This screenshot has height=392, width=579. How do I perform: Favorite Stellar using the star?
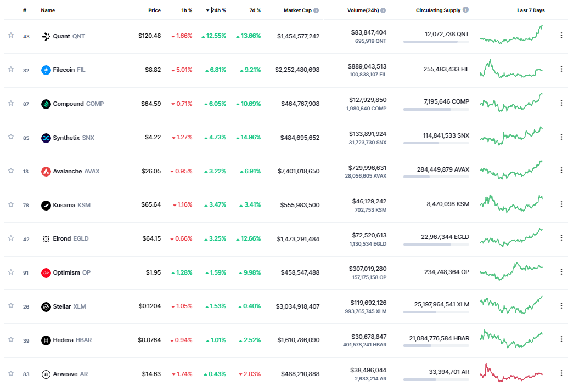pos(11,306)
